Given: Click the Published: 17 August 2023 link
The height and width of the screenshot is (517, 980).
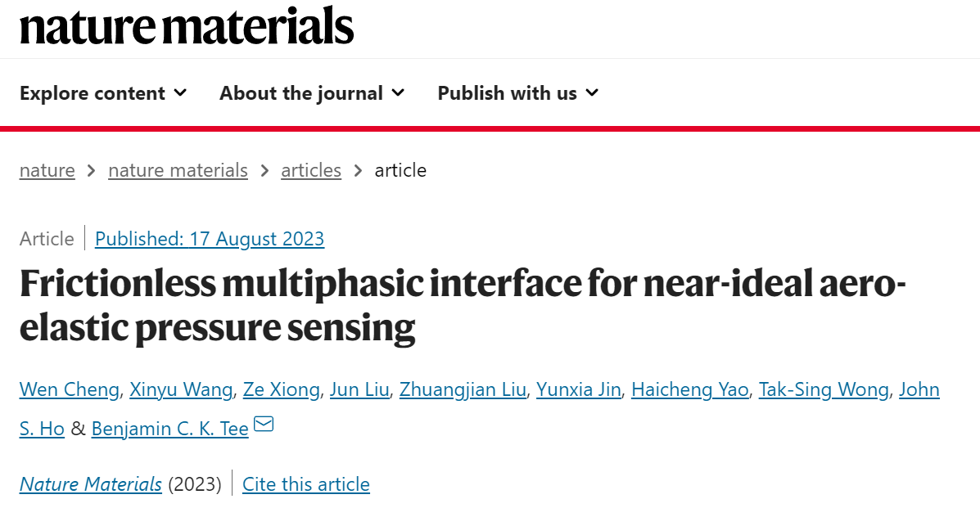Looking at the screenshot, I should click(x=210, y=239).
